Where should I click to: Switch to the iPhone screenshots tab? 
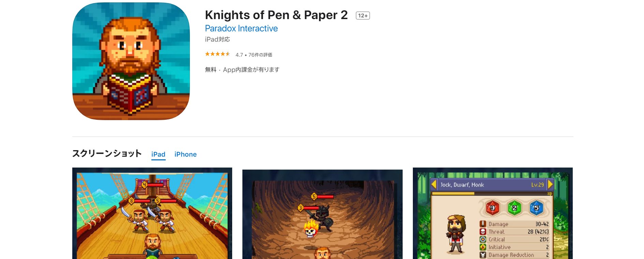[185, 155]
